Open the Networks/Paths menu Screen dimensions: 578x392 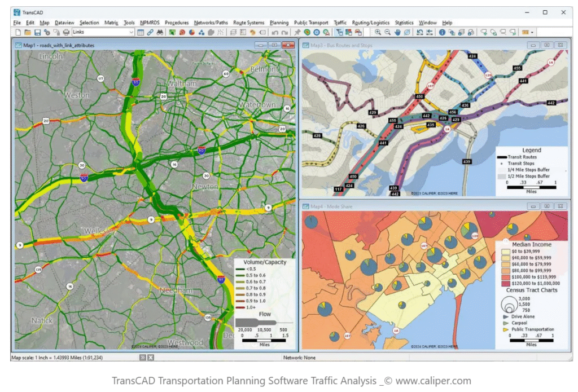click(211, 23)
